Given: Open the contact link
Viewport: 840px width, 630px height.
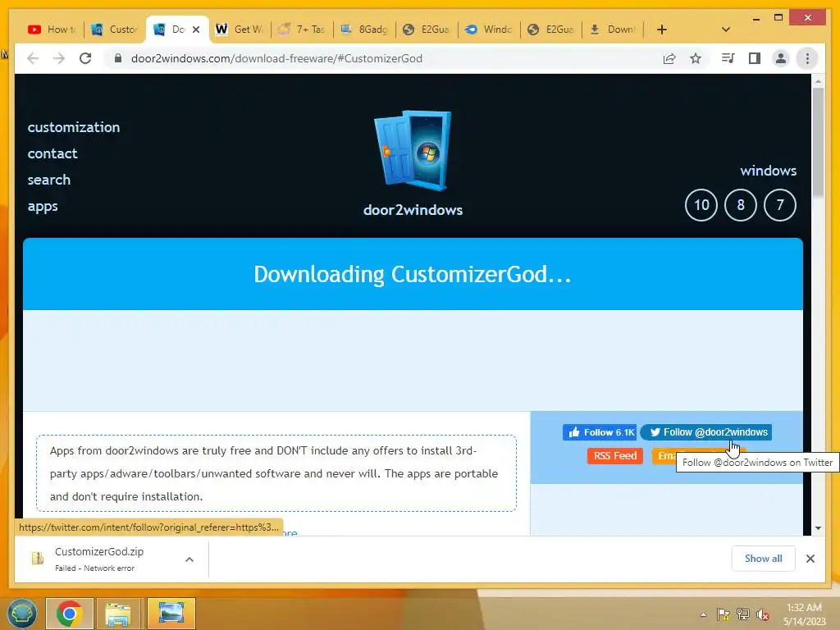Looking at the screenshot, I should point(52,153).
